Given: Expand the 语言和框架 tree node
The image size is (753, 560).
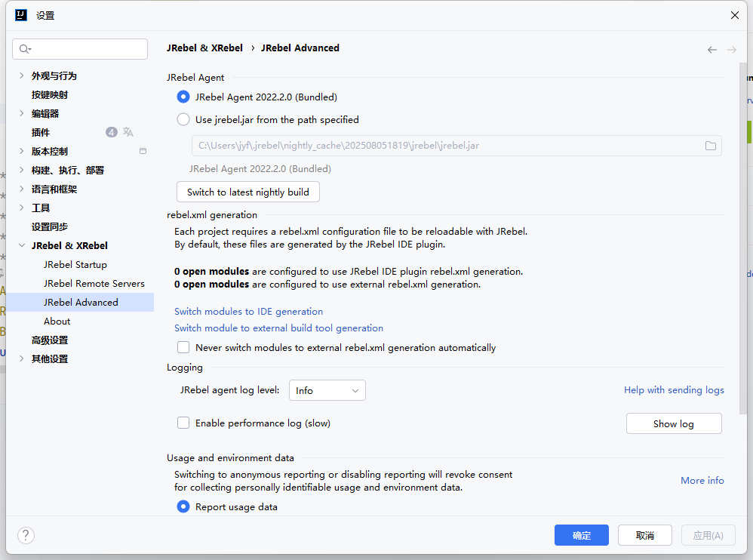Looking at the screenshot, I should point(22,189).
